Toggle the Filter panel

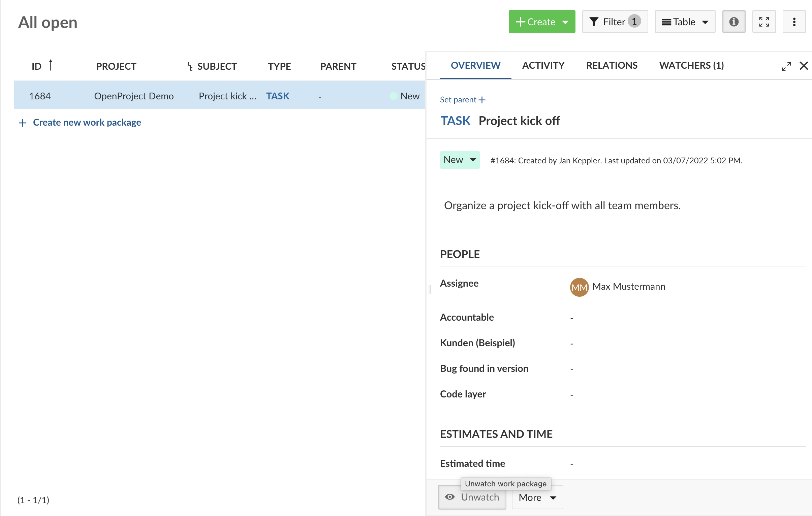click(x=615, y=22)
